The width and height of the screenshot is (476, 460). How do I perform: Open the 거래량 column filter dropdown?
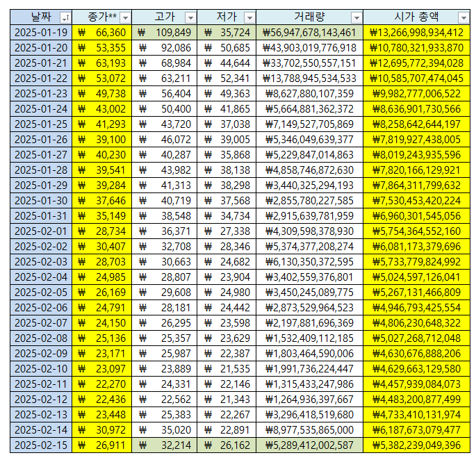(x=356, y=18)
